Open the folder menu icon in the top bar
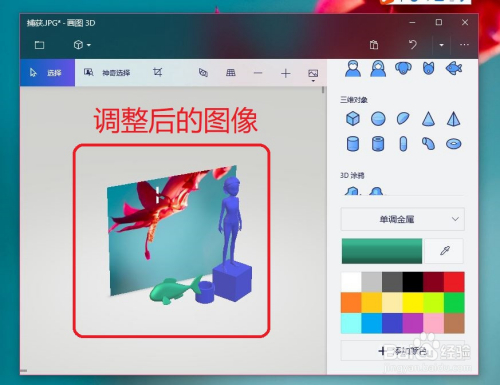 (x=39, y=45)
